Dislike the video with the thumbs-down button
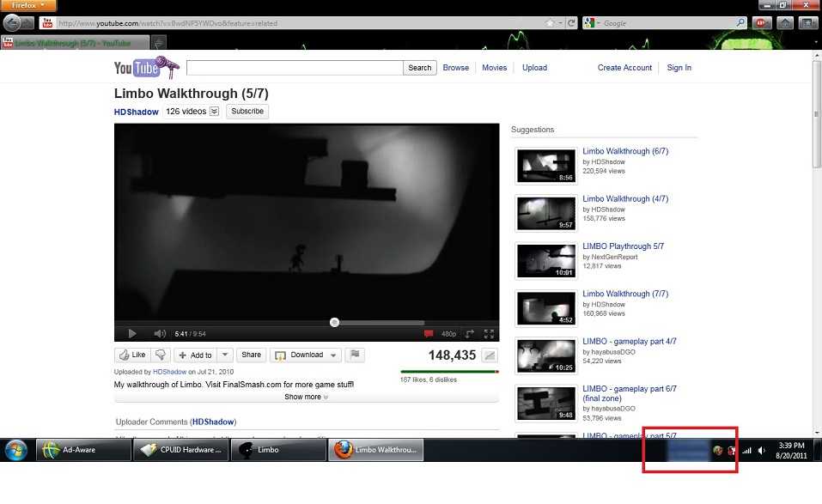Viewport: 822px width, 504px height. pos(161,355)
